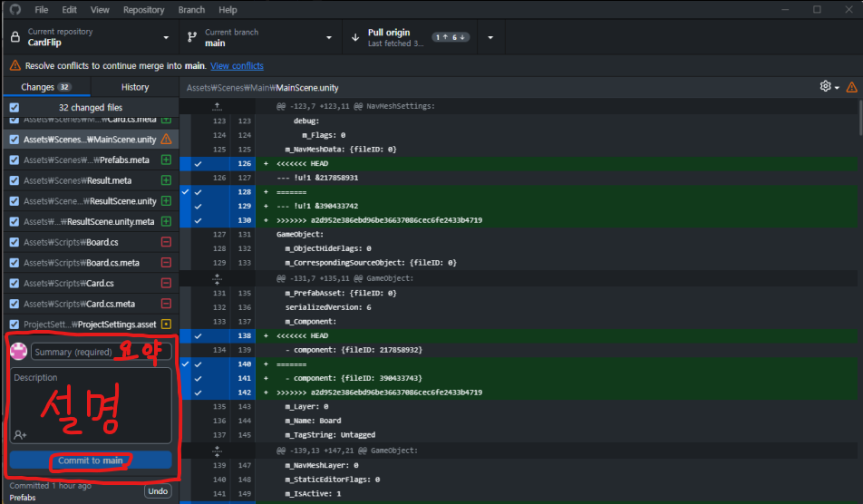Click the Description text area
The height and width of the screenshot is (504, 863).
tap(91, 405)
